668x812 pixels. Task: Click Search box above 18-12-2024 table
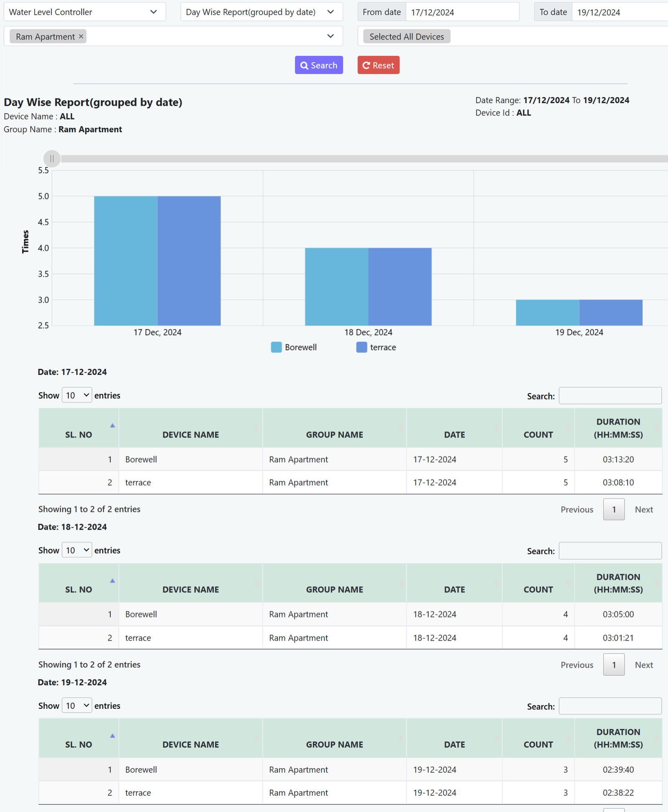610,551
